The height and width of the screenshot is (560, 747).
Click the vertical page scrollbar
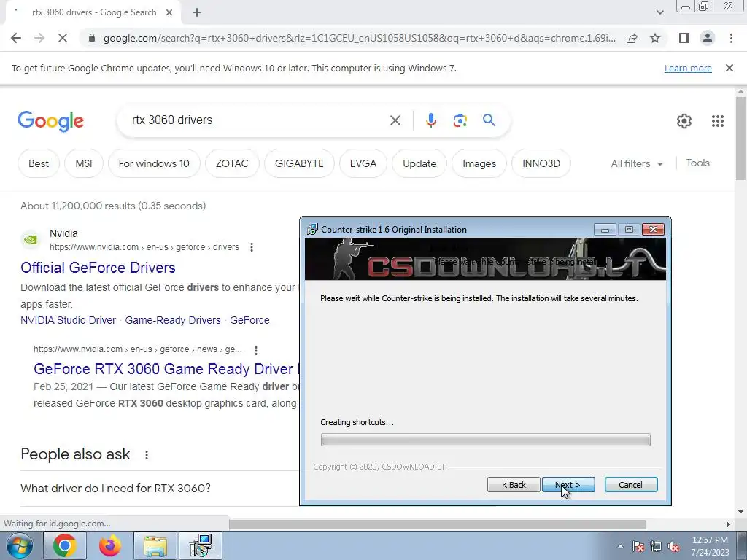741,138
